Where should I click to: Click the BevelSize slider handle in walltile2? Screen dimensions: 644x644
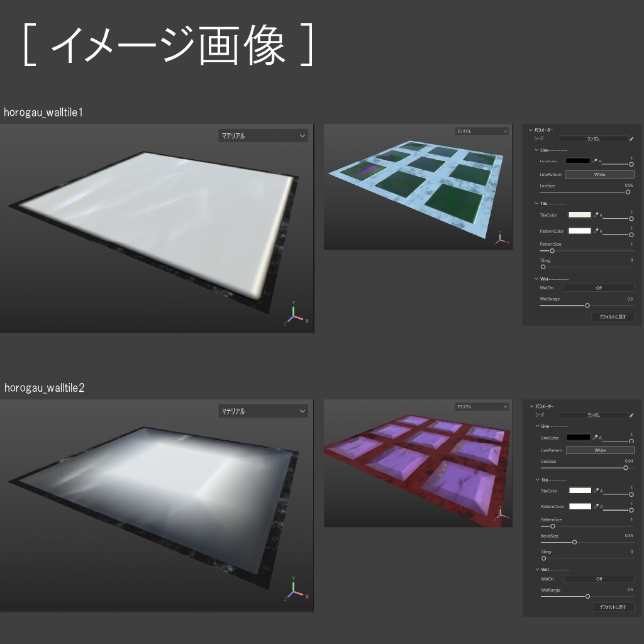[x=574, y=541]
